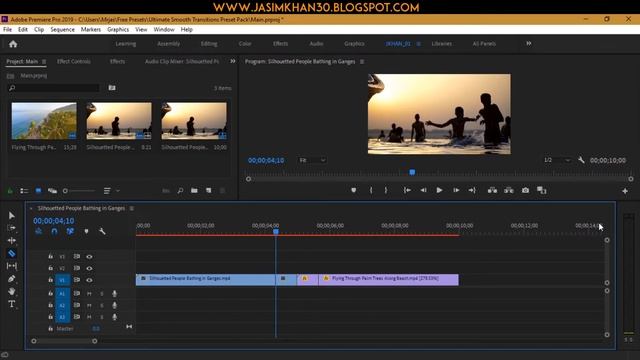Open timeline display settings wrench

click(x=102, y=231)
